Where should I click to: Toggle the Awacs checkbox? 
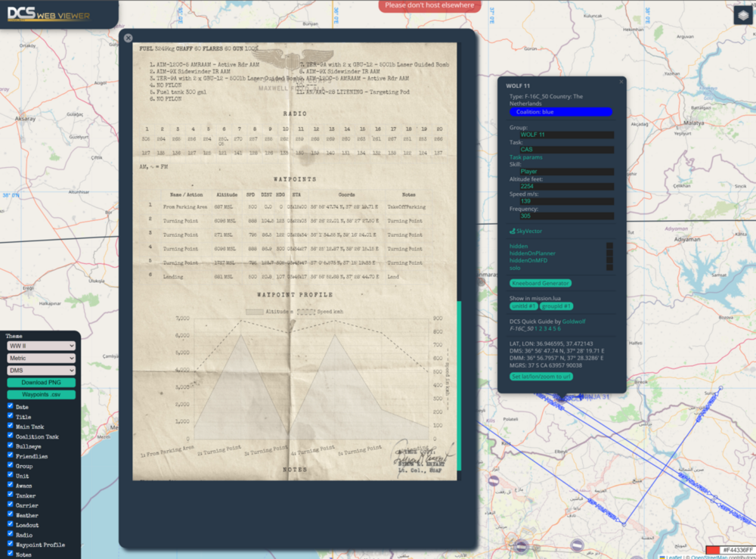pos(10,485)
